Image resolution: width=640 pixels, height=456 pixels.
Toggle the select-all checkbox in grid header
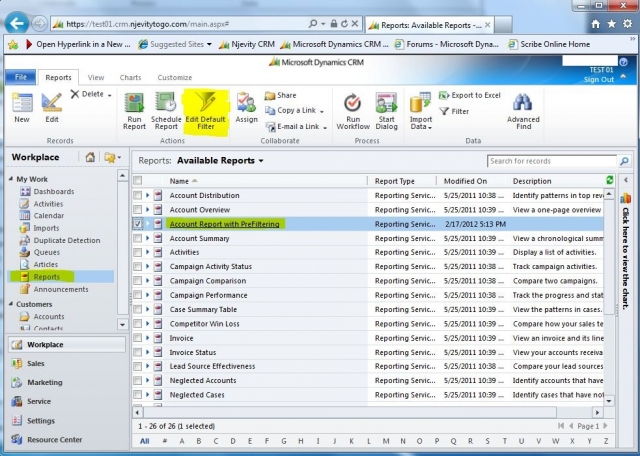pos(138,181)
